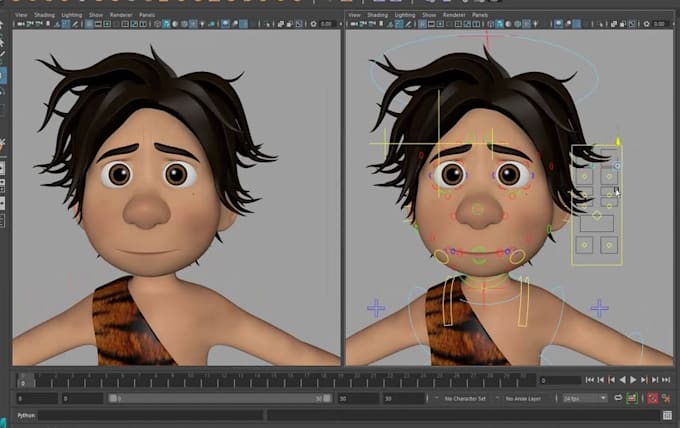
Task: Toggle Resolution Gate icon in left viewport toolbar
Action: pos(107,24)
